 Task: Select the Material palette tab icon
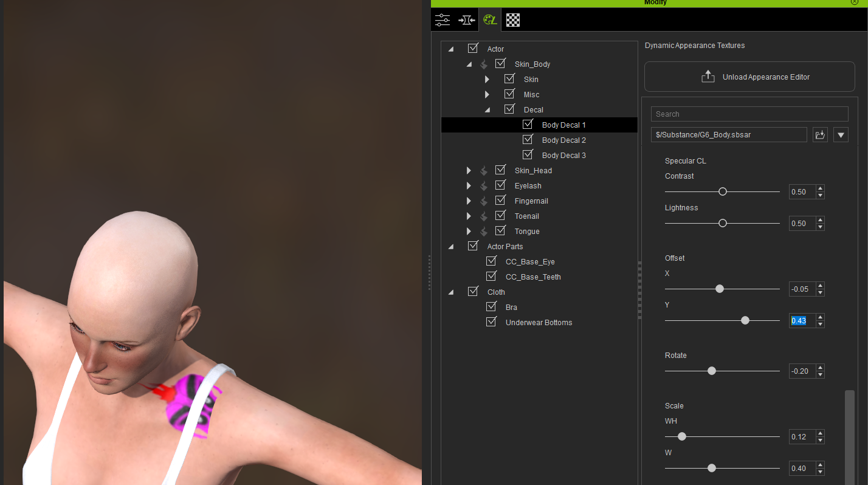pyautogui.click(x=490, y=20)
